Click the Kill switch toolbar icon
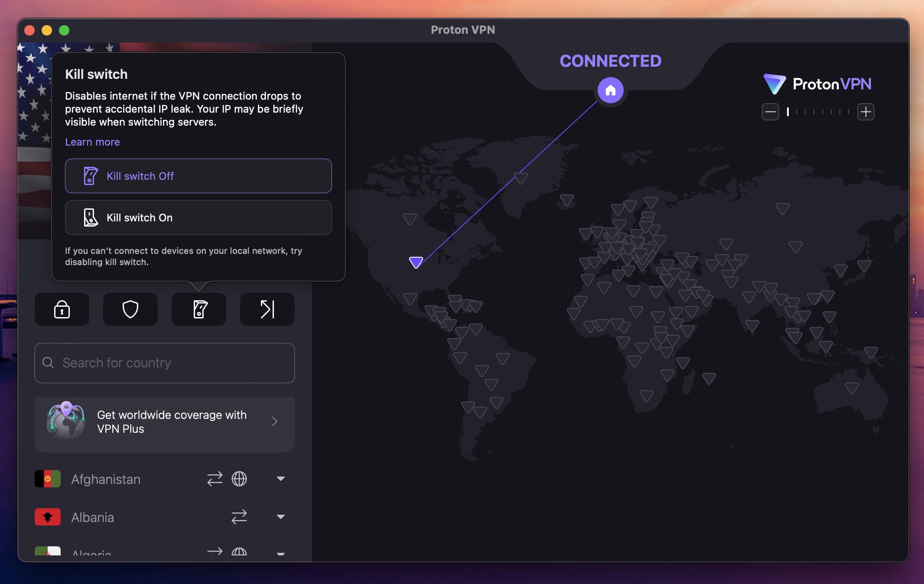 (x=199, y=309)
